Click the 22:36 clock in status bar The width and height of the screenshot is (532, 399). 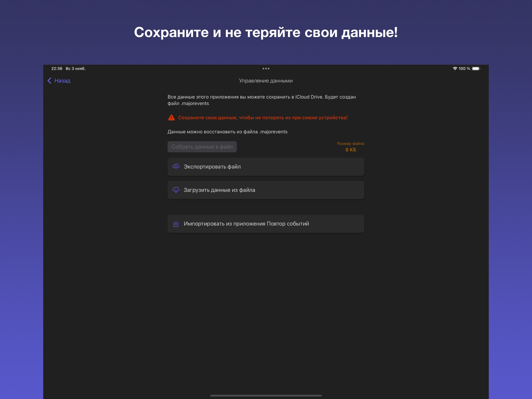point(57,69)
